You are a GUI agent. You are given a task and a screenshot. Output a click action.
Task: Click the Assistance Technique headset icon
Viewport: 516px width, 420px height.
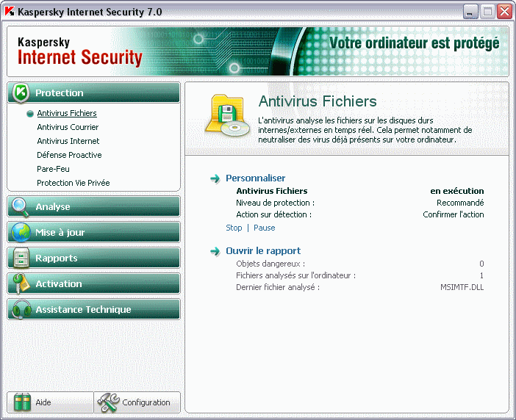point(21,309)
